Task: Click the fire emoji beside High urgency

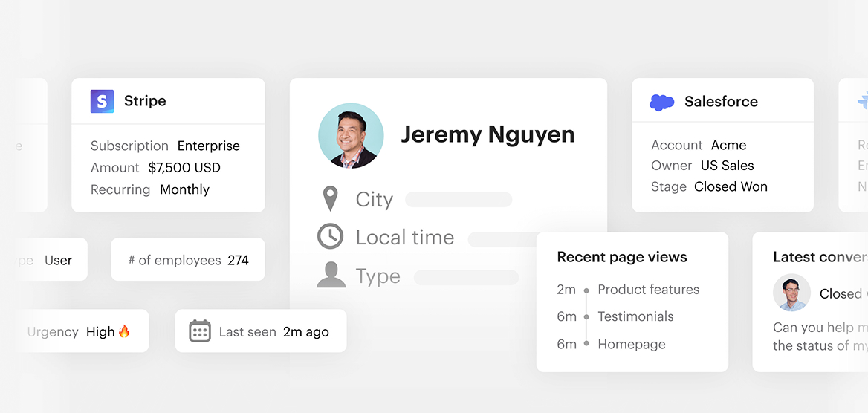Action: click(x=124, y=331)
